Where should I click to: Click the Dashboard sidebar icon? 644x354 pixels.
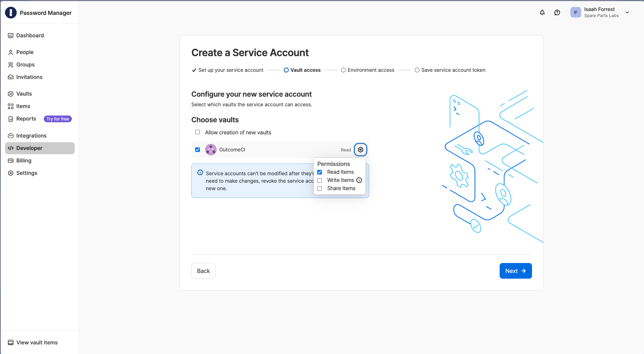click(11, 36)
